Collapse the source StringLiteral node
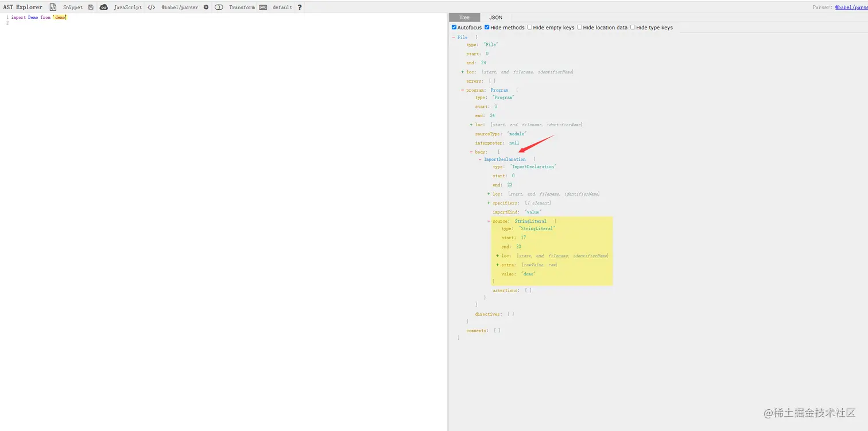 tap(489, 222)
